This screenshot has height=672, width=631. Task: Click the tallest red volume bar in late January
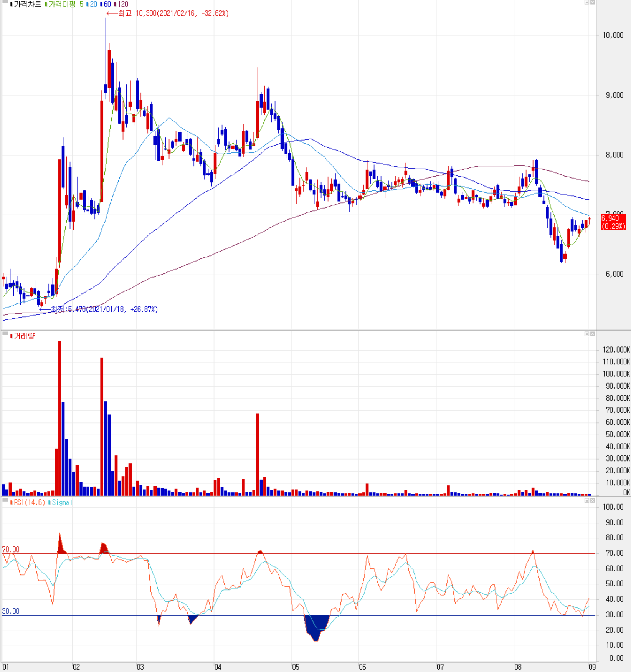tap(59, 418)
